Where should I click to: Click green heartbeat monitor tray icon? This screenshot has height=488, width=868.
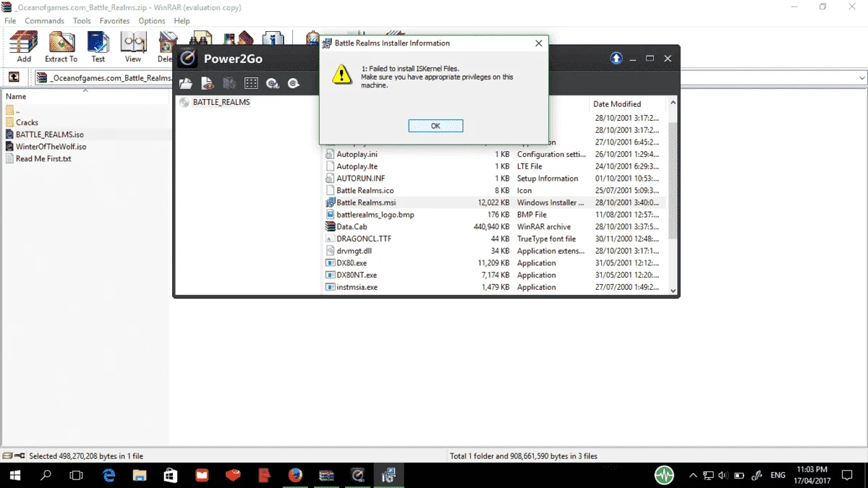(x=664, y=475)
